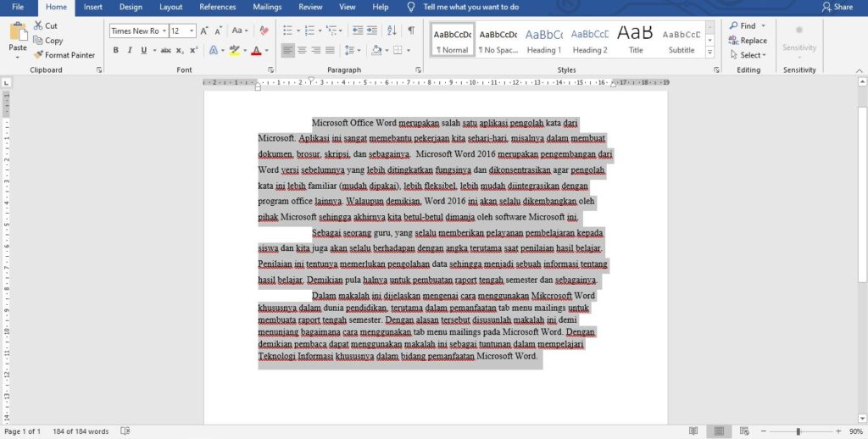Cut the selected text

tap(46, 25)
